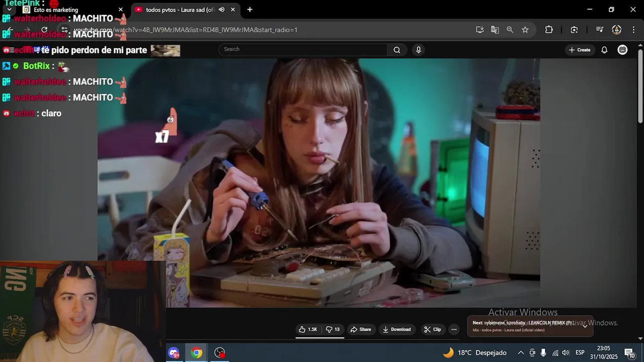This screenshot has height=362, width=644.
Task: Reload the current page
Action: [x=44, y=30]
